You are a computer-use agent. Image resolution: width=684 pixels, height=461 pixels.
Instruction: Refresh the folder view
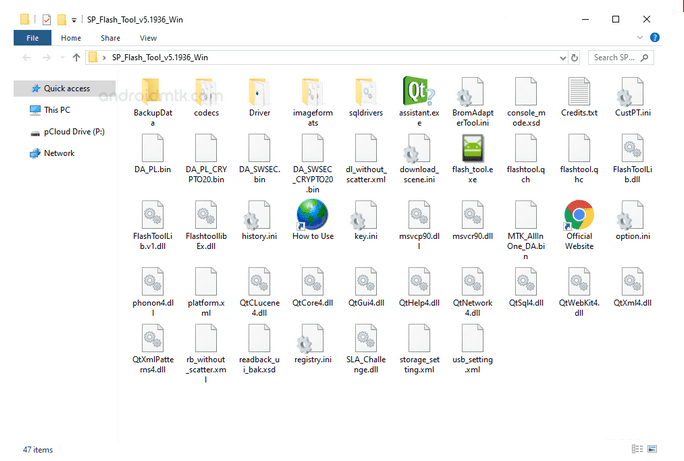coord(575,58)
